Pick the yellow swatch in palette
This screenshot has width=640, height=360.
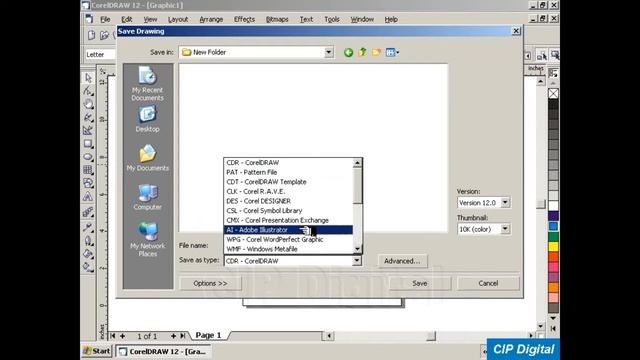coord(553,247)
